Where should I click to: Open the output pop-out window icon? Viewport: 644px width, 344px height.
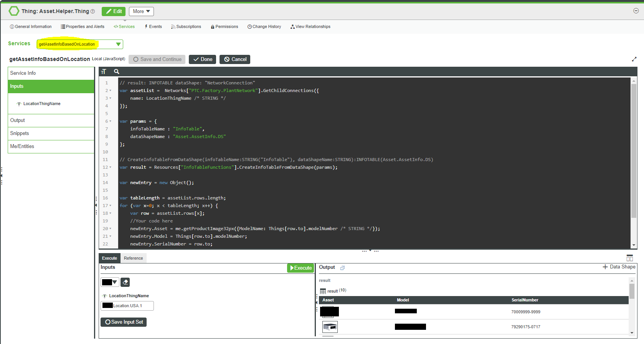pyautogui.click(x=342, y=268)
